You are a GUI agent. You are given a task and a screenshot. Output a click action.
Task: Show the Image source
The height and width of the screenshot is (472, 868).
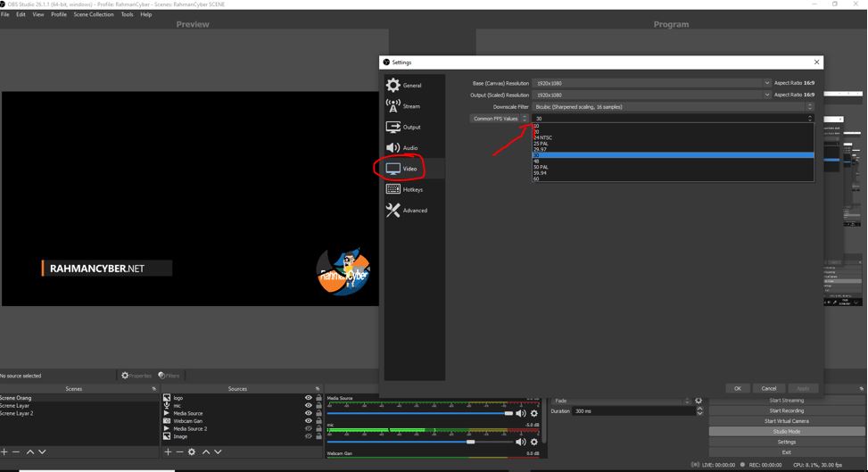click(x=309, y=436)
